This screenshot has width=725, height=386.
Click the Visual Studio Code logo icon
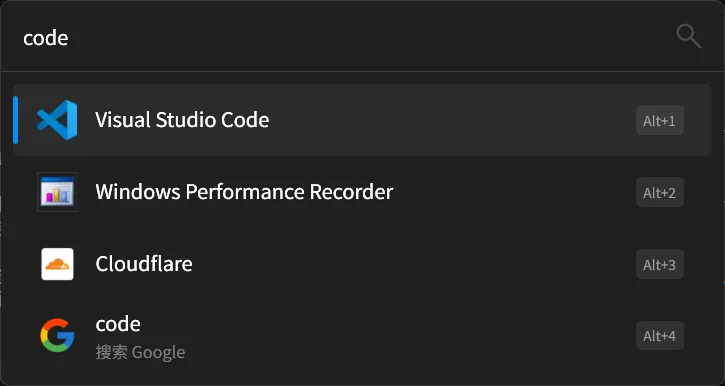(57, 120)
